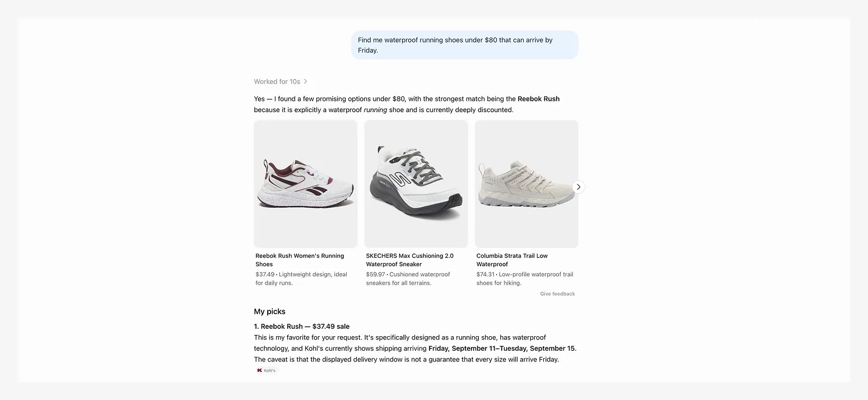Select the SKECHERS Max Cushioning 2.0 title

(410, 260)
